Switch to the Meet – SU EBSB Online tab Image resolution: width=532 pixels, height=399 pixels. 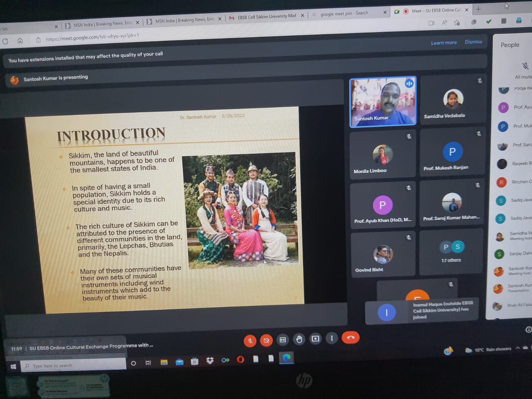coord(437,10)
